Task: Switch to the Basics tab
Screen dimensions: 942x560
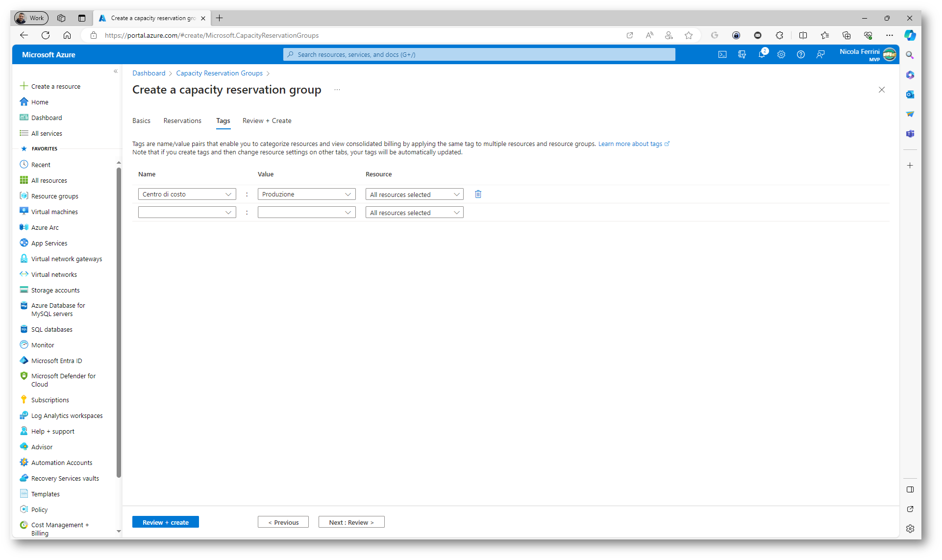Action: 141,121
